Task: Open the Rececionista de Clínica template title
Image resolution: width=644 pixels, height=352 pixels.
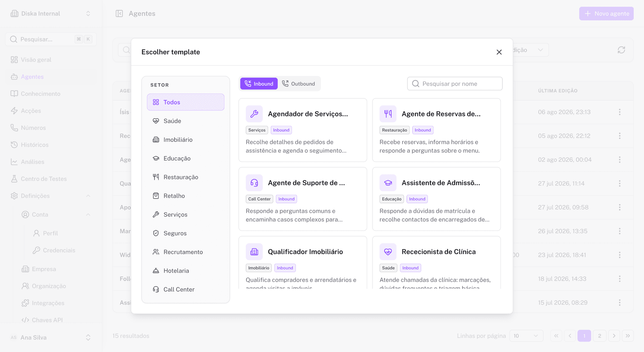Action: coord(439,252)
